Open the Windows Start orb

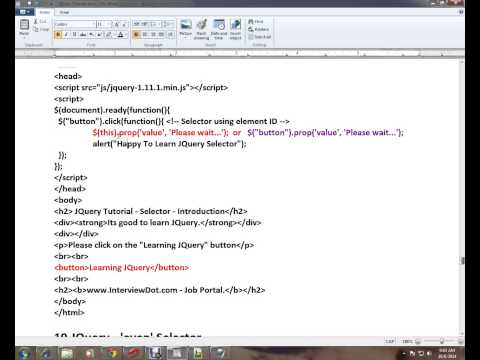click(24, 353)
